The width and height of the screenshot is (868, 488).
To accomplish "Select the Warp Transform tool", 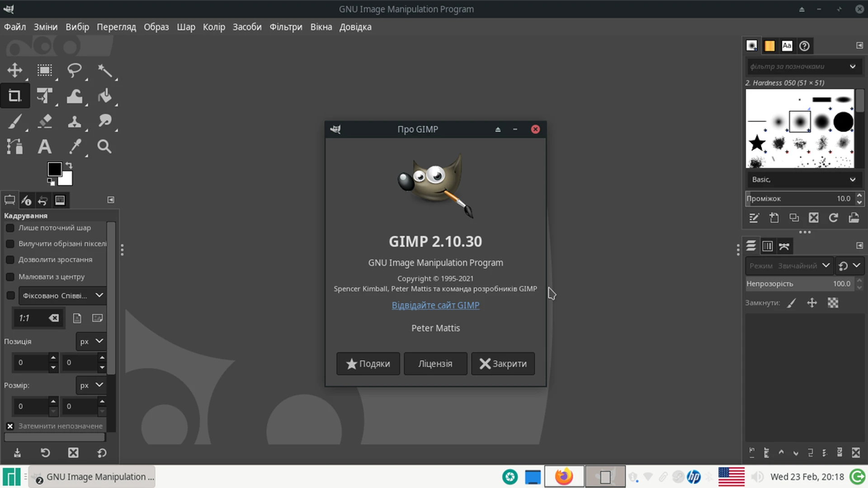I will (x=75, y=96).
